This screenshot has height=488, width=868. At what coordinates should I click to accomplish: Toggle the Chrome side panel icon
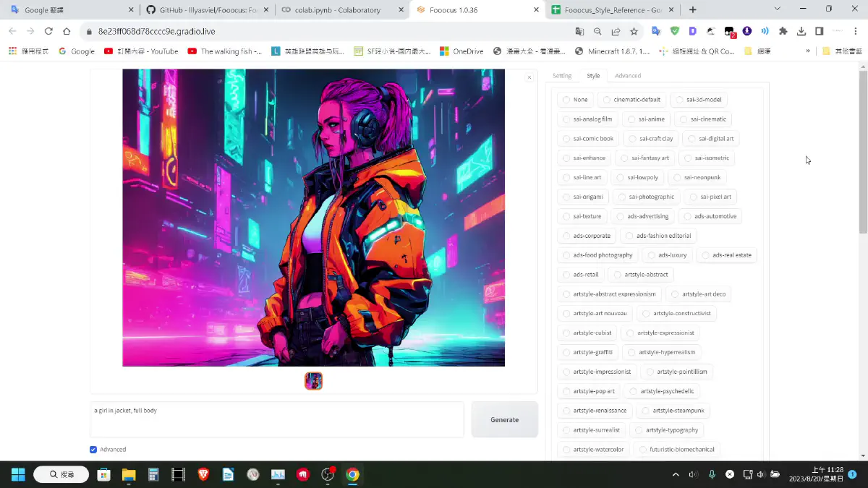(x=820, y=31)
